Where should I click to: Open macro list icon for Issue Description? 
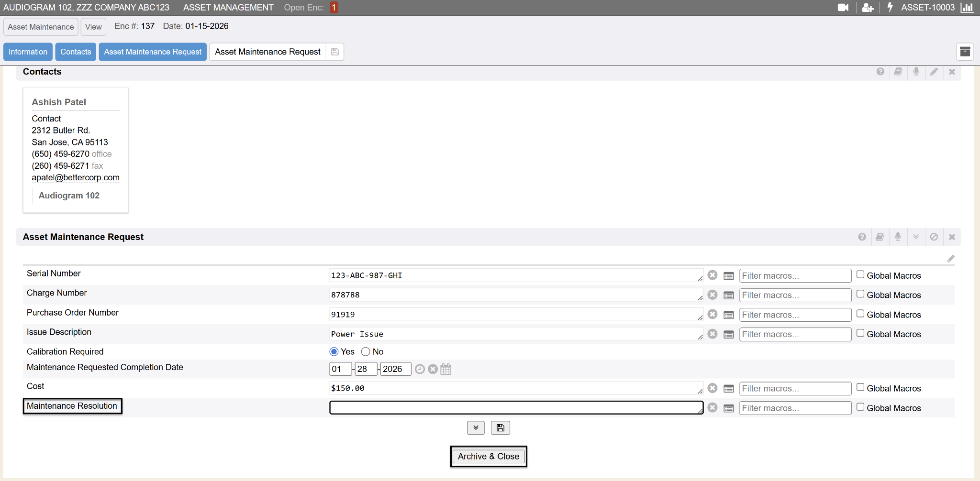click(729, 334)
